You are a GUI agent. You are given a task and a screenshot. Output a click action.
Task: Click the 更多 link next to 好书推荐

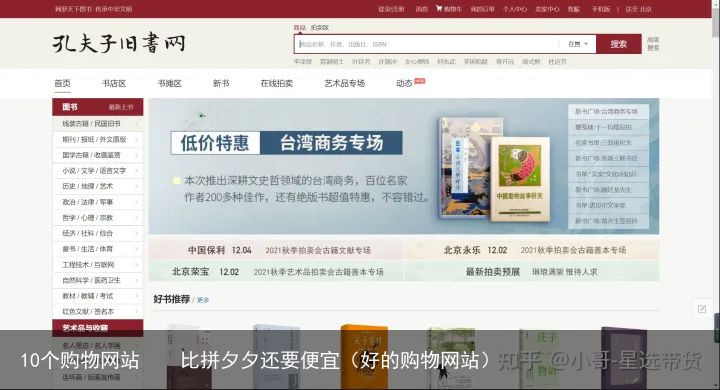point(203,300)
